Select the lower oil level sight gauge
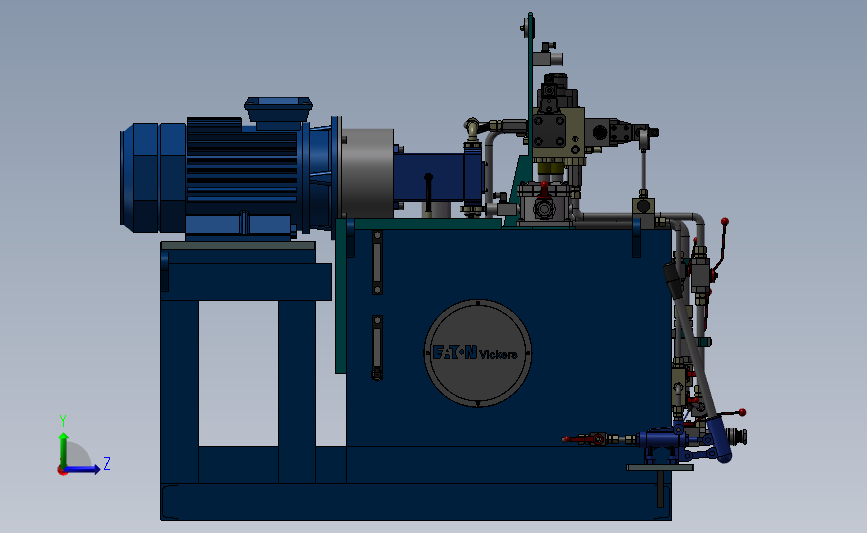Screen dimensions: 867x533 point(377,347)
